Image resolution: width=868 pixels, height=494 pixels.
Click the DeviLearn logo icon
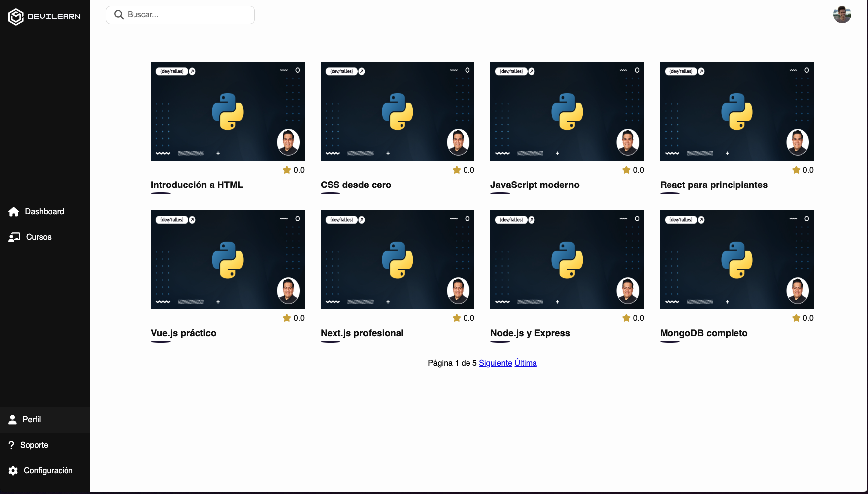coord(15,16)
